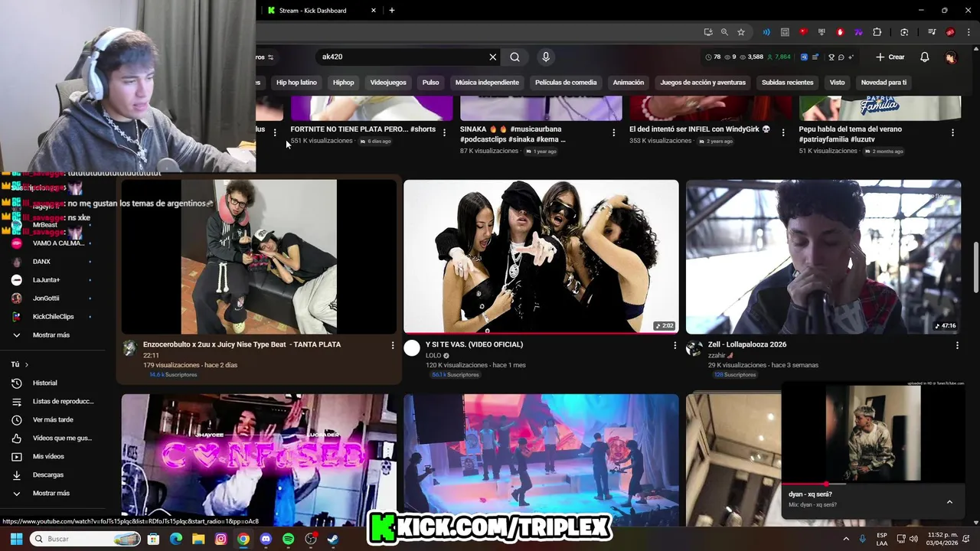The image size is (980, 551).
Task: Expand Mostrar más under subscriptions
Action: pyautogui.click(x=52, y=334)
